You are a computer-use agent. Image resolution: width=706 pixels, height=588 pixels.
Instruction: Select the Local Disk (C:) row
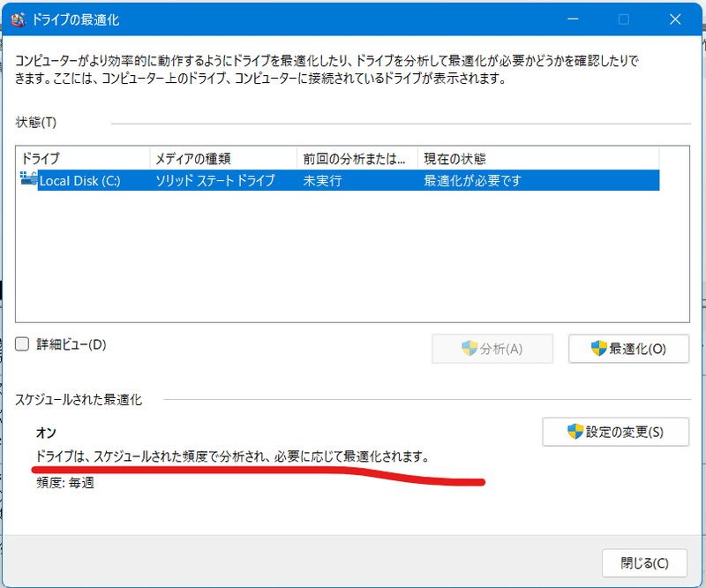click(x=340, y=180)
